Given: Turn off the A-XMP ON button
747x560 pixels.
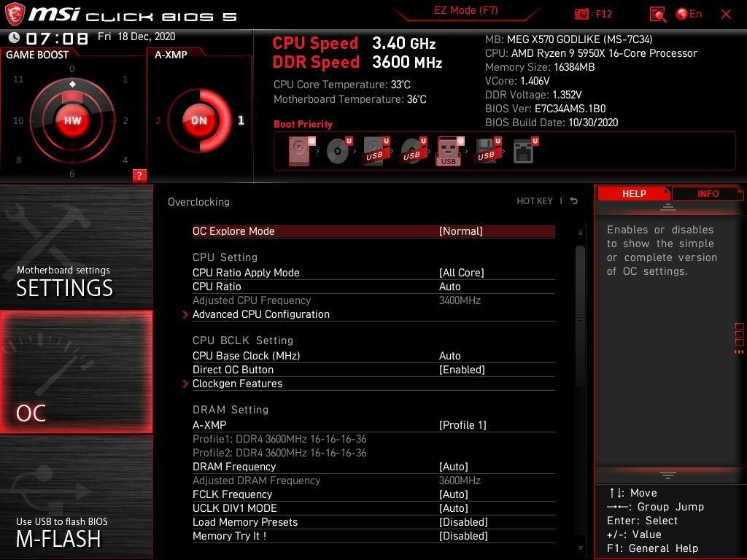Looking at the screenshot, I should [x=199, y=120].
